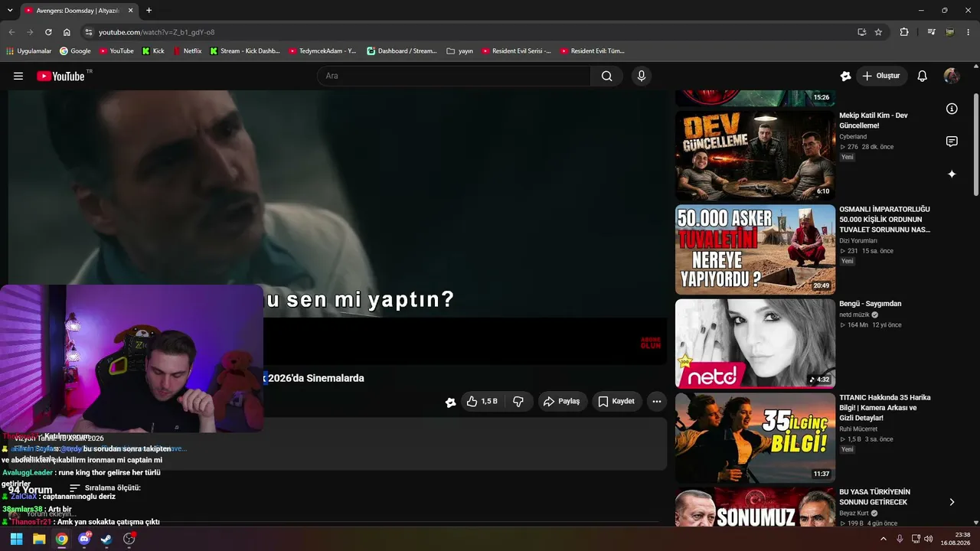Open Steam from the taskbar
Viewport: 980px width, 551px height.
pyautogui.click(x=106, y=539)
